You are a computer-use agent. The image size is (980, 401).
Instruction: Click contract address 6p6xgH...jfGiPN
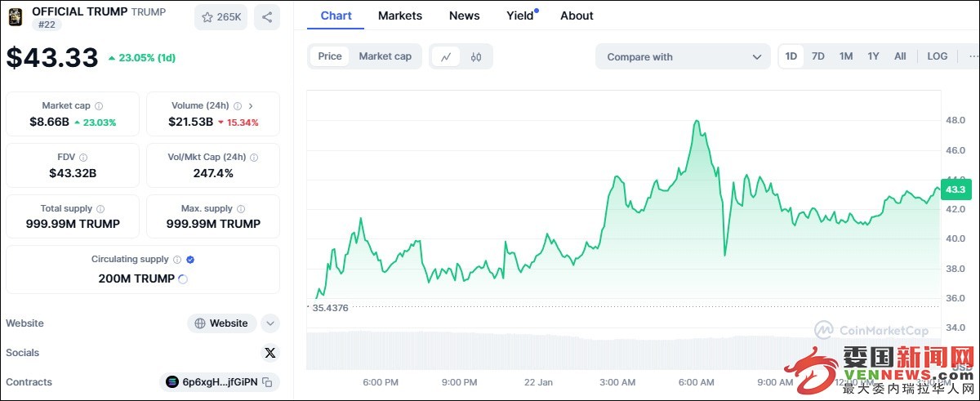click(220, 382)
